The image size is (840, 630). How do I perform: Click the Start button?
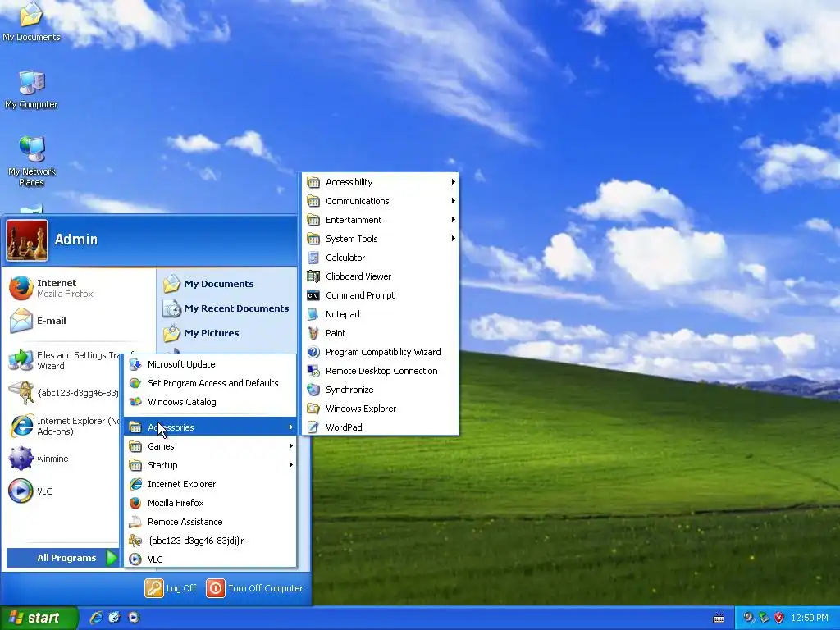pos(39,618)
